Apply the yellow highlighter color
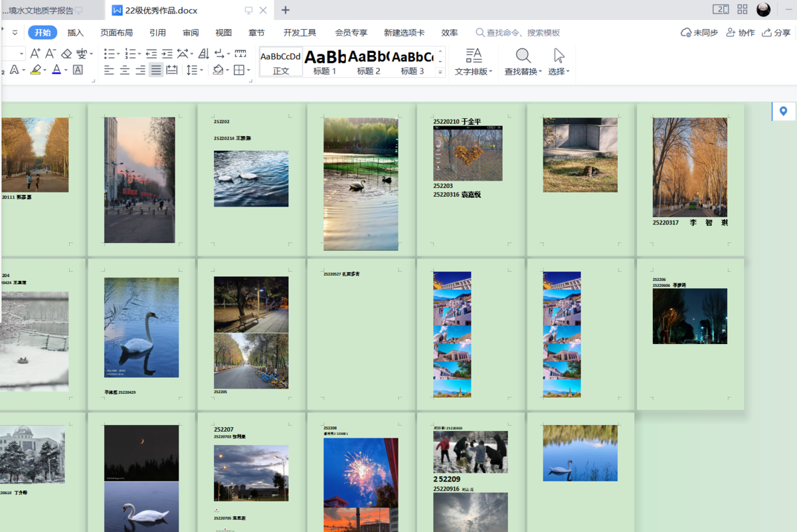The image size is (797, 532). [x=36, y=70]
